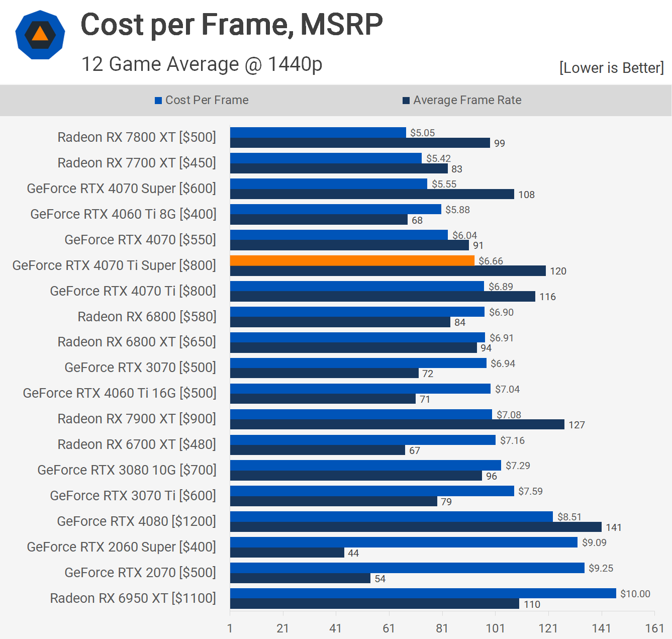Click the $5.05 cost value

click(423, 133)
